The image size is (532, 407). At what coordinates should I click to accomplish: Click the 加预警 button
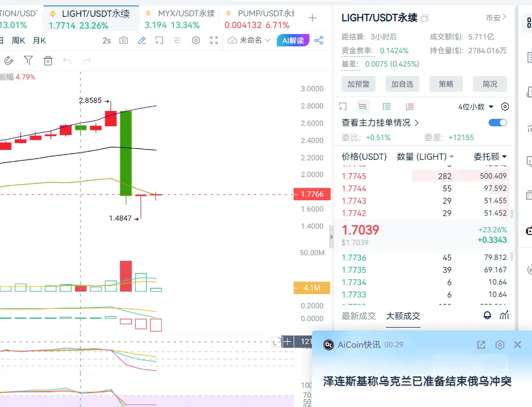click(358, 84)
